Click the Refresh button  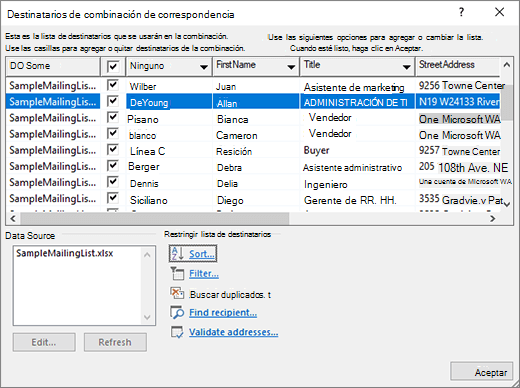coord(115,342)
